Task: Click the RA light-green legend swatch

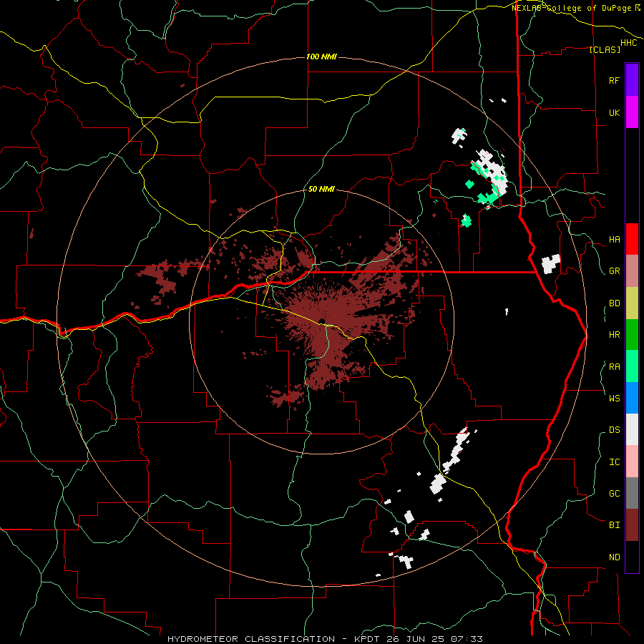Action: click(x=632, y=366)
